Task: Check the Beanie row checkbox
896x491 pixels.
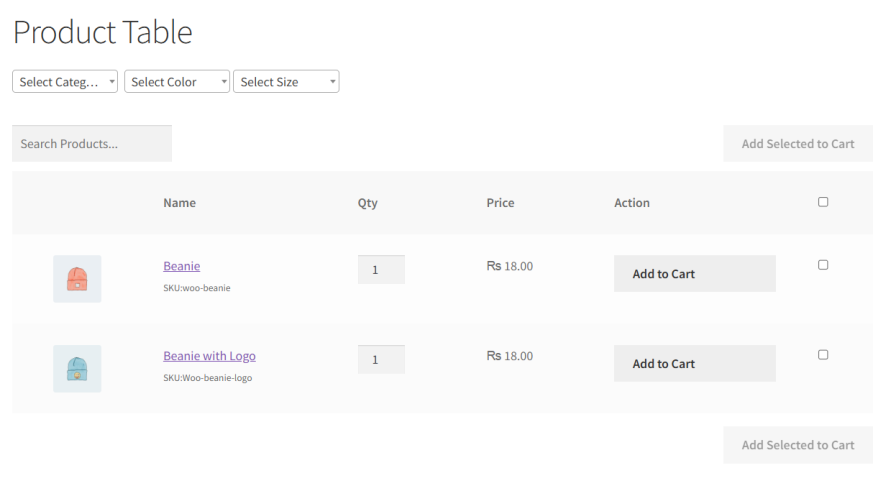Action: [x=823, y=265]
